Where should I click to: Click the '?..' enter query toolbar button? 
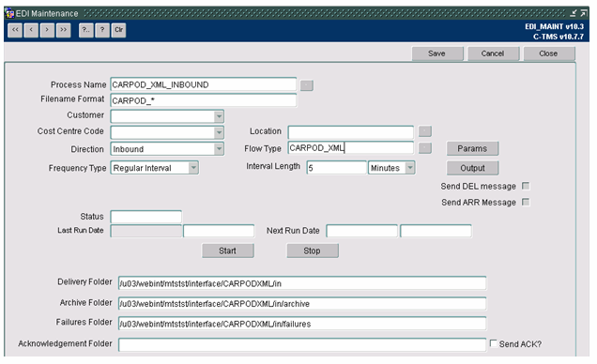pyautogui.click(x=86, y=30)
